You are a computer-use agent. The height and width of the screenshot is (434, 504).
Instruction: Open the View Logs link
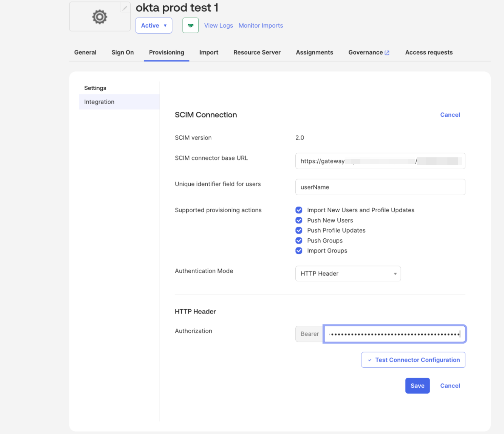(218, 26)
